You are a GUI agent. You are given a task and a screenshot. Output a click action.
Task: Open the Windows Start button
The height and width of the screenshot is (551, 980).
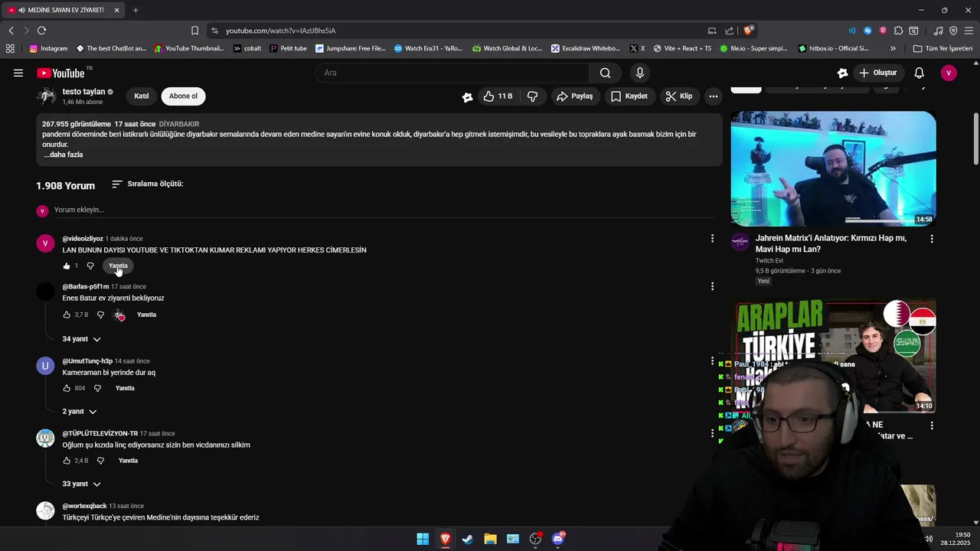pyautogui.click(x=423, y=539)
